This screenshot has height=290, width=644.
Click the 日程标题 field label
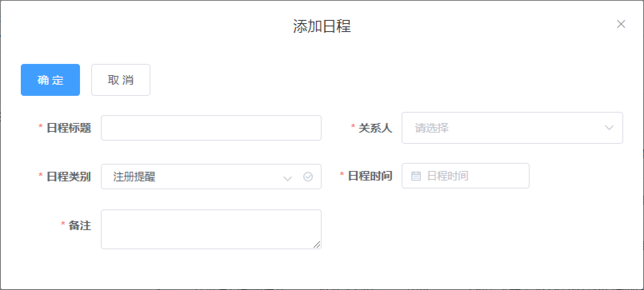pos(69,128)
